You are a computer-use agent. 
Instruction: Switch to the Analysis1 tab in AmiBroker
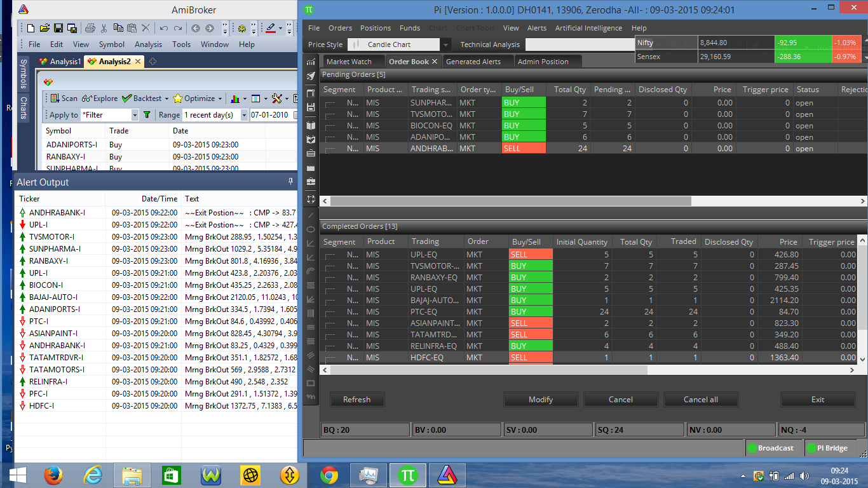pyautogui.click(x=60, y=62)
